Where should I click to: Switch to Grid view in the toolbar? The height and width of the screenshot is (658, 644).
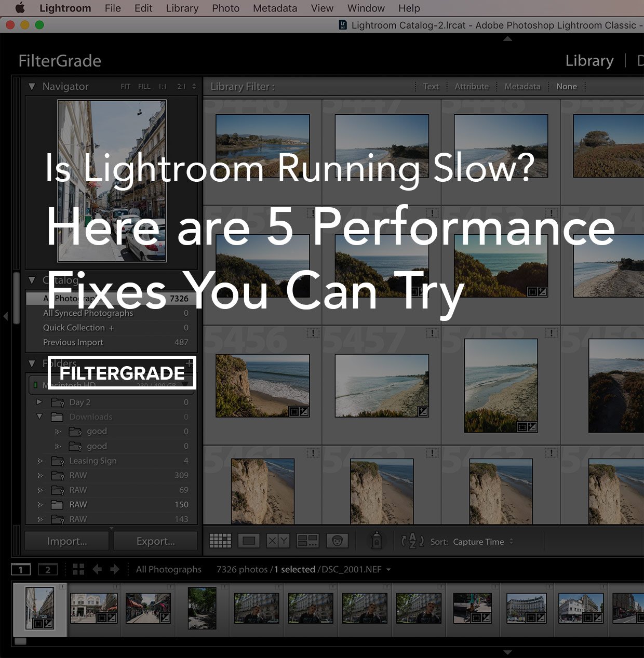220,541
